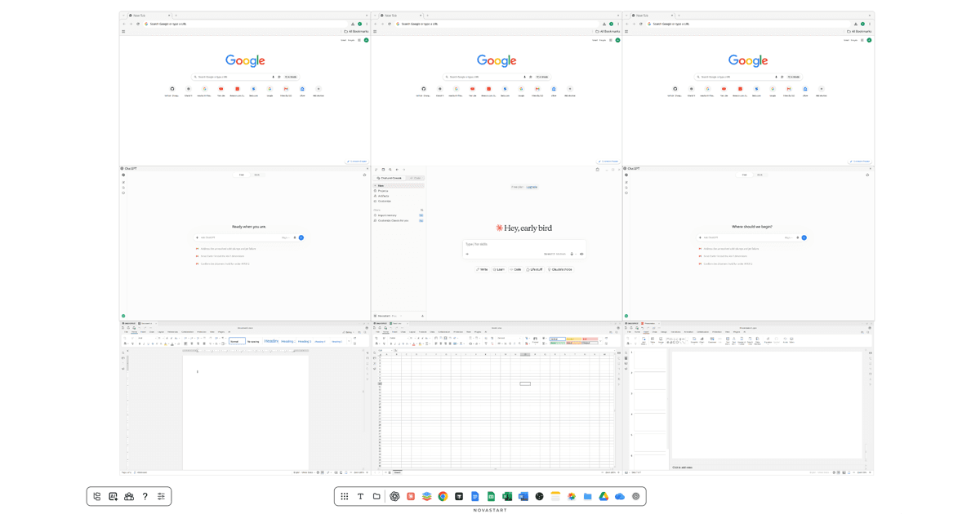Click the middle Google search box
The height and width of the screenshot is (514, 980).
[497, 77]
